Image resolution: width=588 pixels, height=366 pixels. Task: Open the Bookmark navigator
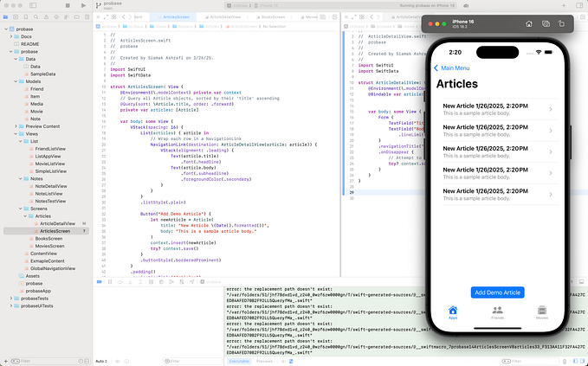25,16
